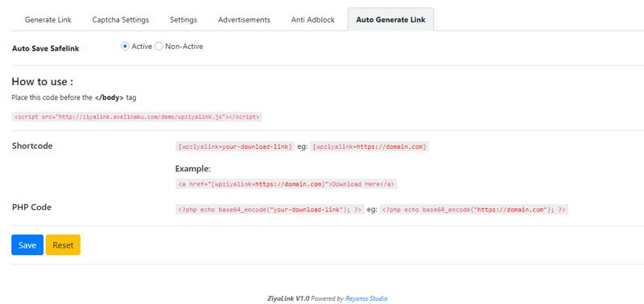Select the Active radio button
Viewport: 644px width, 304px height.
point(125,47)
